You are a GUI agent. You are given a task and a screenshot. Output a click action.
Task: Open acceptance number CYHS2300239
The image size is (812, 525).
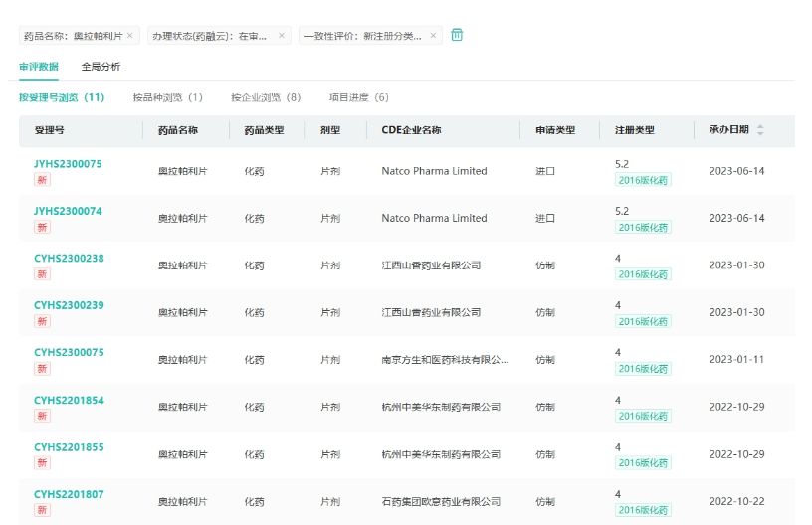[x=69, y=305]
